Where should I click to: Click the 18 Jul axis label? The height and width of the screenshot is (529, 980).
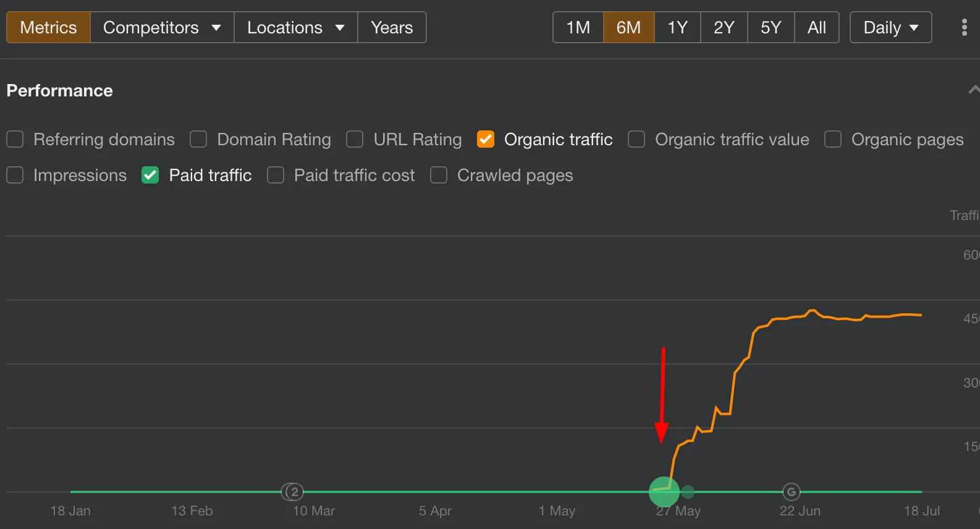point(921,511)
